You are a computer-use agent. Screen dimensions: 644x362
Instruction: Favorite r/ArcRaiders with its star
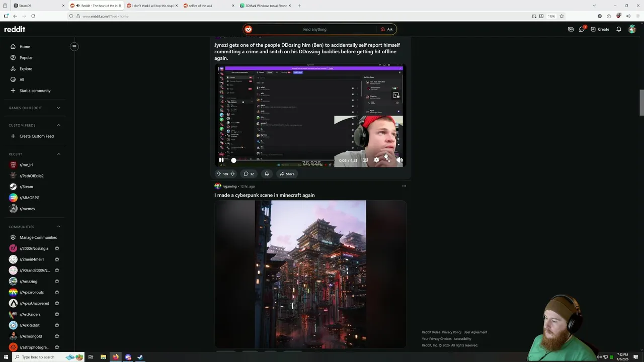(57, 314)
